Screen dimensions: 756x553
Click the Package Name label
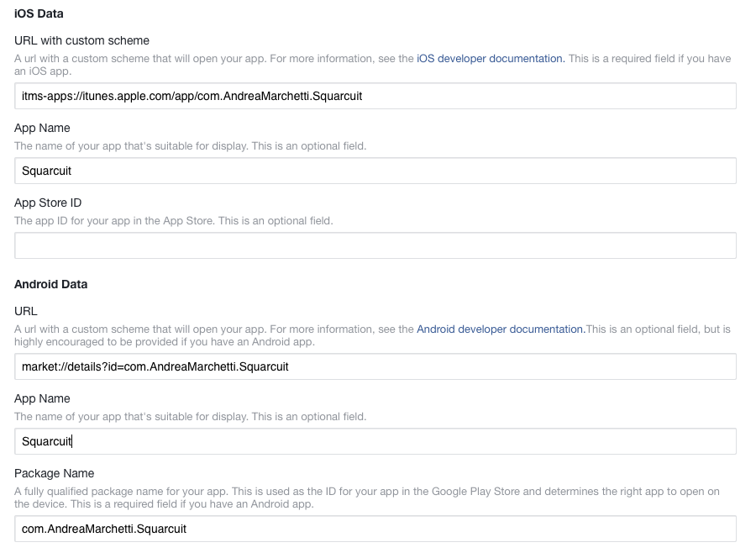[54, 473]
